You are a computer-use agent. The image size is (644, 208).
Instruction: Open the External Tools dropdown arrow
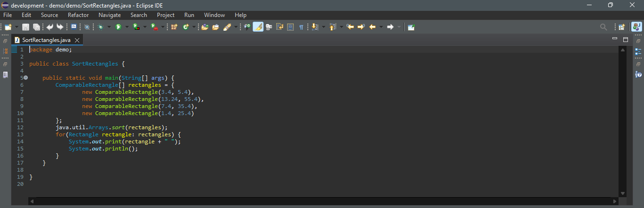click(163, 27)
